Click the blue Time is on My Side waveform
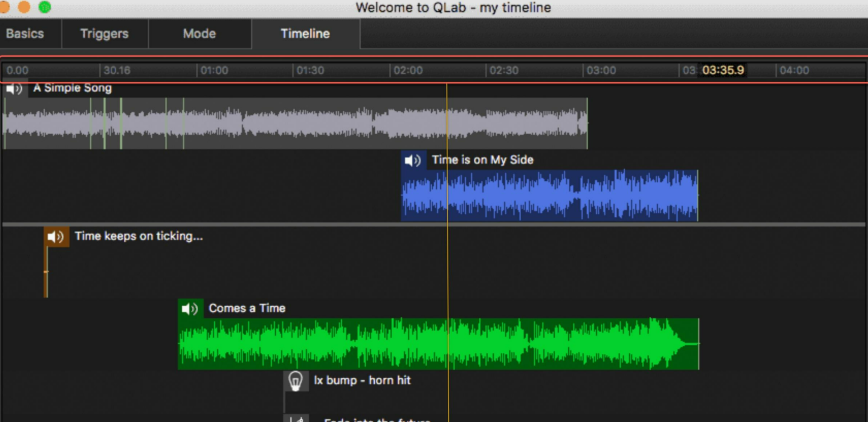 549,195
